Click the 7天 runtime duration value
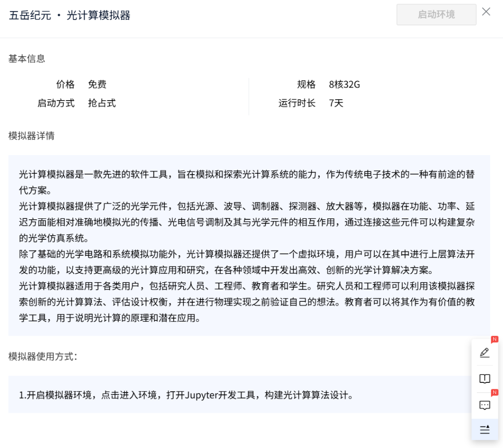Viewport: 503px width, 448px height. pyautogui.click(x=336, y=103)
